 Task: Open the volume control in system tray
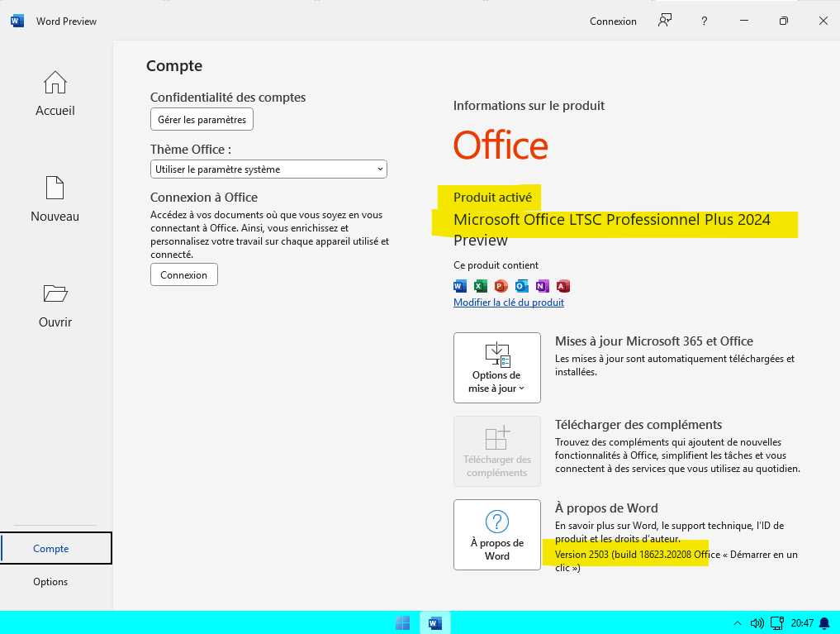coord(757,622)
